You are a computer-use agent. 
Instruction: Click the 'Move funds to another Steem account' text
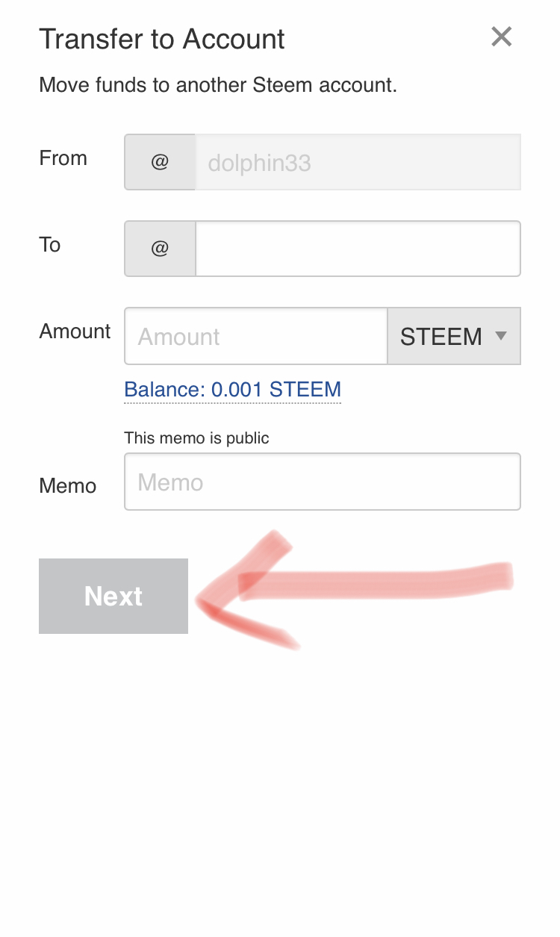pyautogui.click(x=218, y=84)
